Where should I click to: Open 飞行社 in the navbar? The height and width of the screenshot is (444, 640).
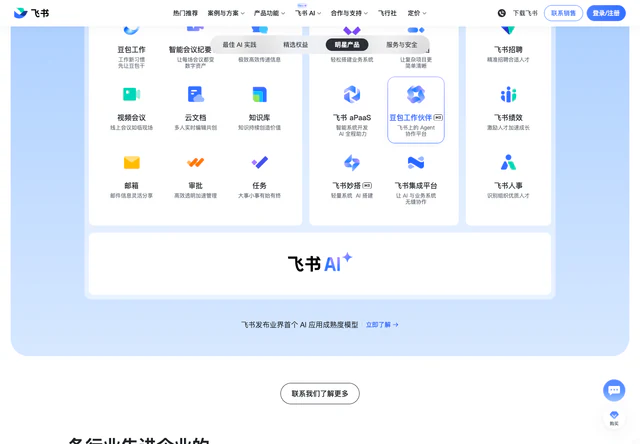387,13
